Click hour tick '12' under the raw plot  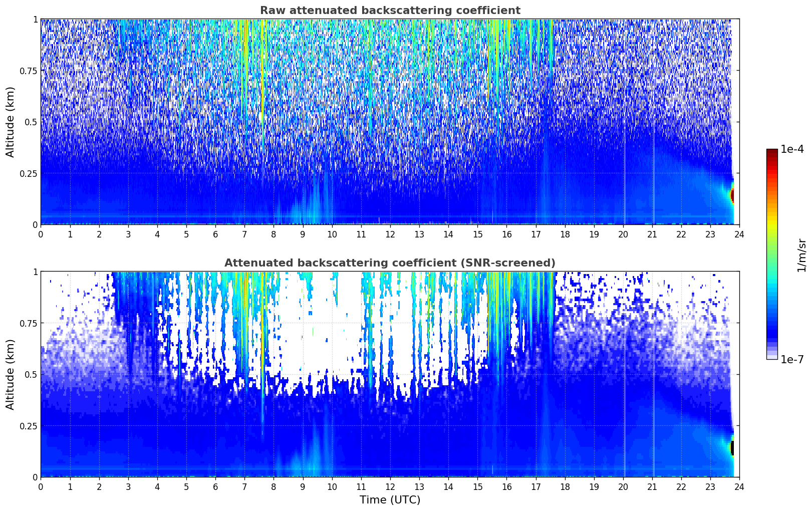pos(390,234)
